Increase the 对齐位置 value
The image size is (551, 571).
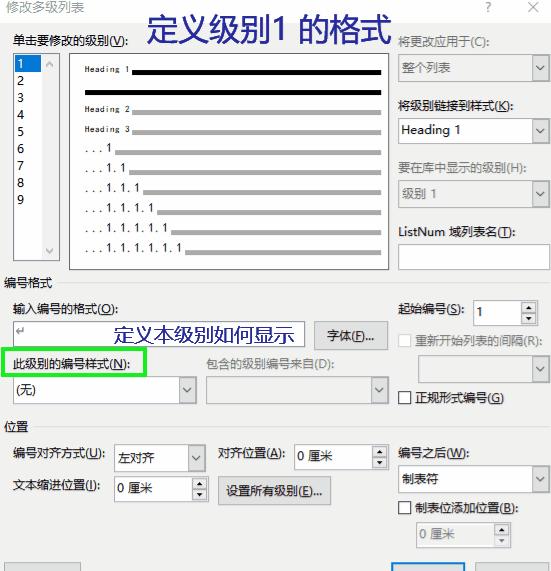(380, 452)
